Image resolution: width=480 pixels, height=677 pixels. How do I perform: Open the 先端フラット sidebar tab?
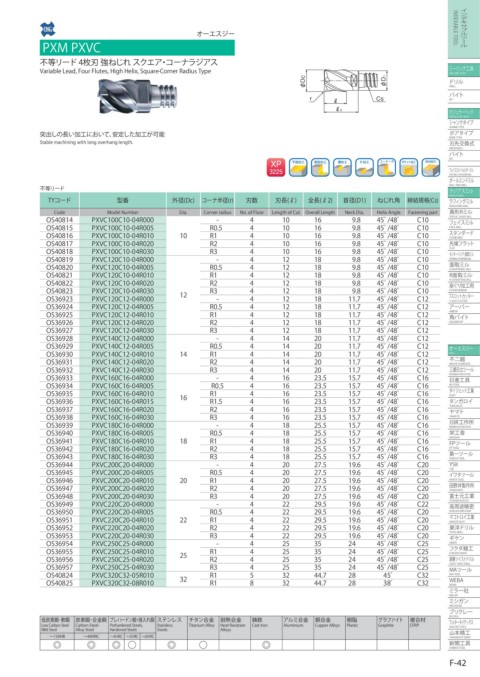[x=464, y=244]
